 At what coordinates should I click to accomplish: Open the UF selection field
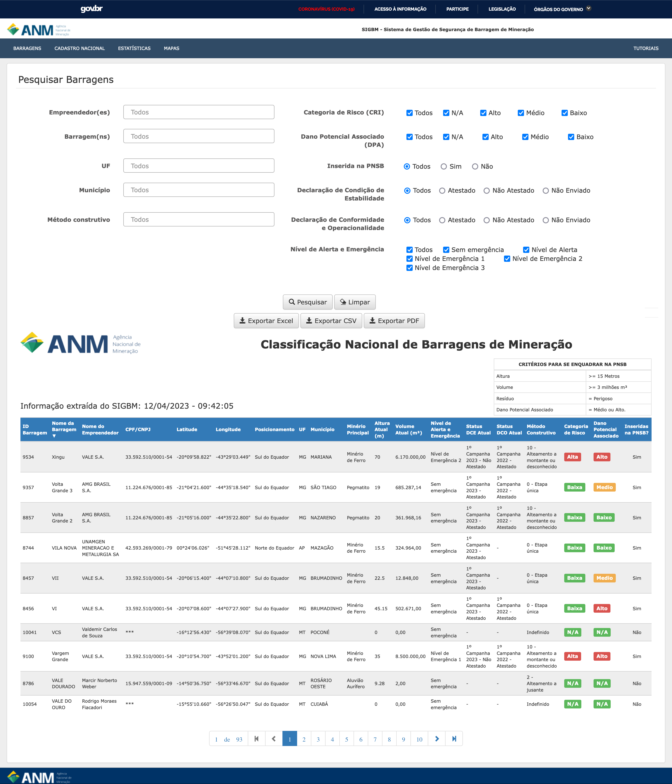(x=199, y=166)
